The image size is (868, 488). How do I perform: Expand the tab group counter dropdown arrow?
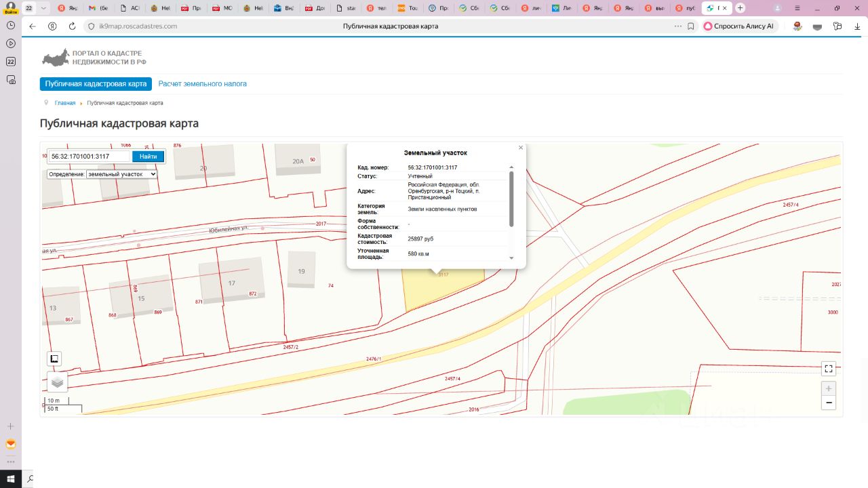pyautogui.click(x=43, y=8)
